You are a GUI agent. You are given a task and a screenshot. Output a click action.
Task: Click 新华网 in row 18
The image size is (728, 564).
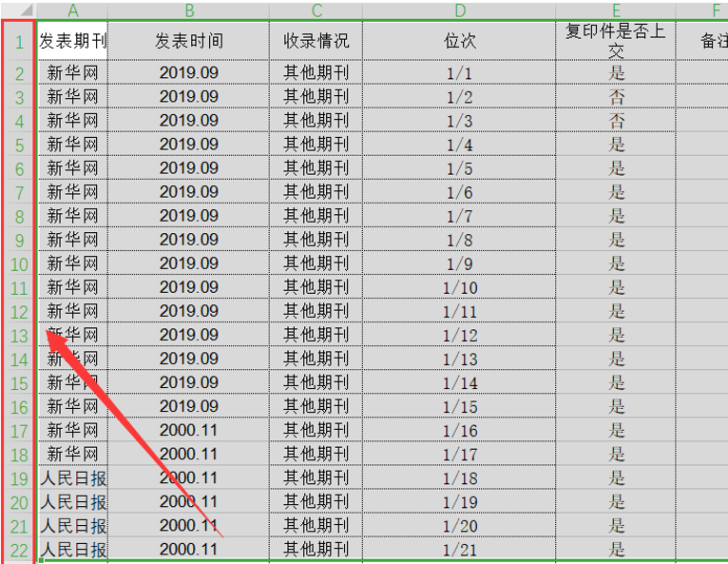[72, 455]
